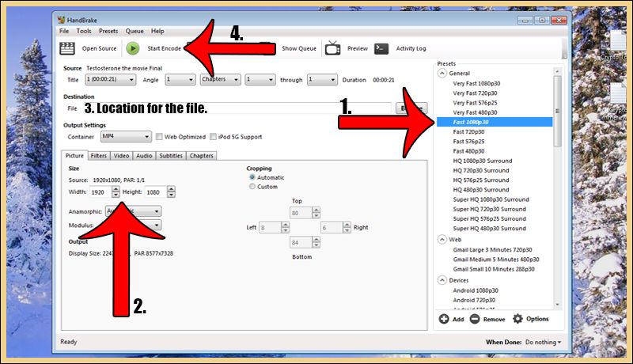Viewport: 633px width, 364px height.
Task: Open the starting chapter dropdown
Action: (260, 79)
